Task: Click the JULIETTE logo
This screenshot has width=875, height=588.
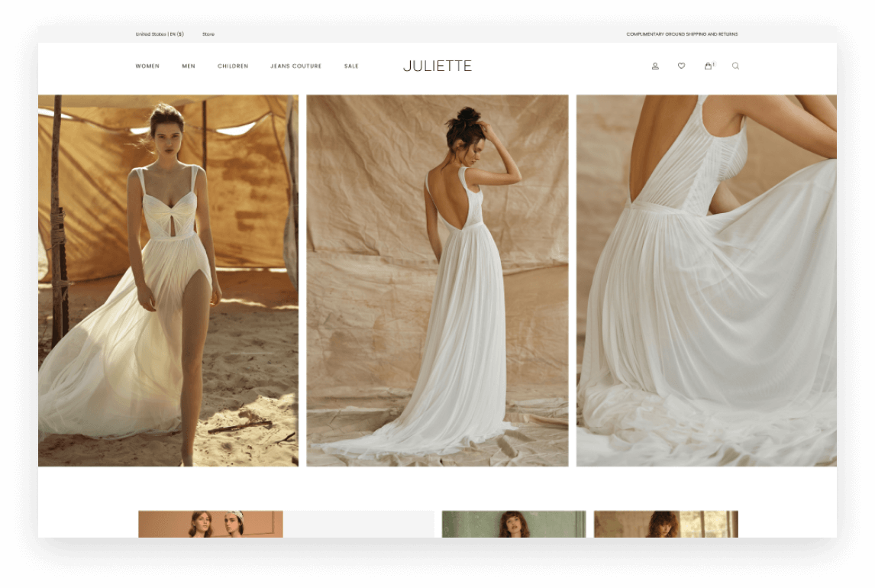Action: [x=437, y=66]
